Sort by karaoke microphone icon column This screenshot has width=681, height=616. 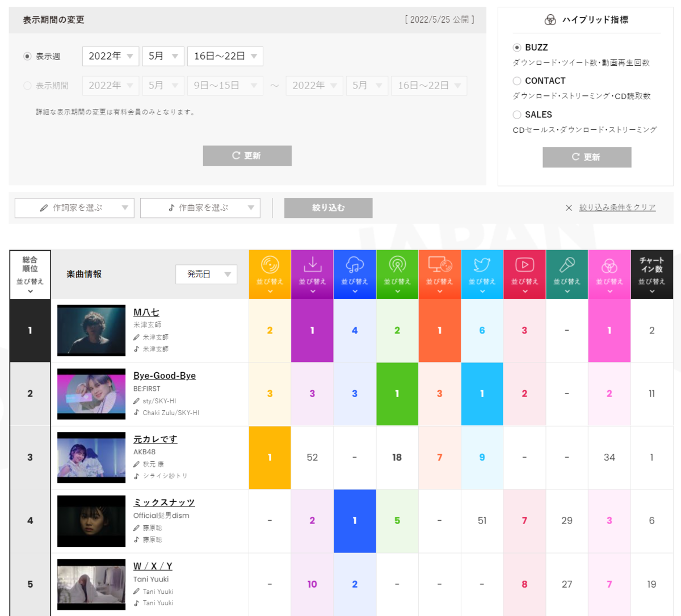tap(567, 275)
